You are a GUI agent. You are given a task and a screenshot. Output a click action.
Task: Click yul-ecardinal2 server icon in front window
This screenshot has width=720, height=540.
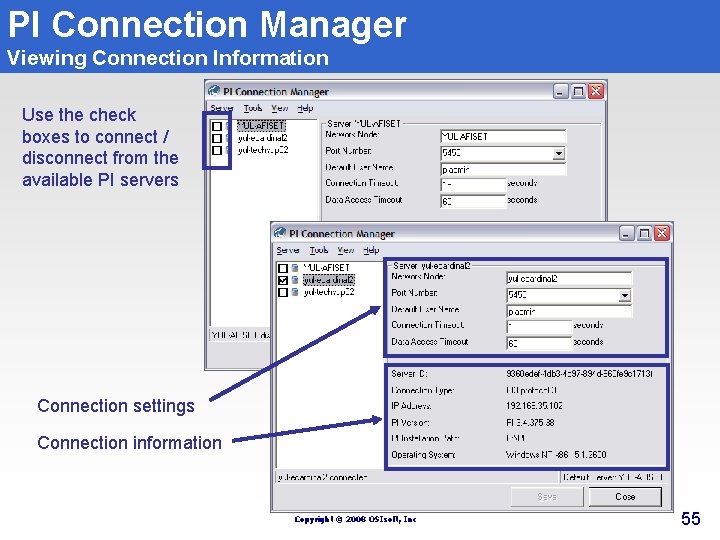point(295,280)
